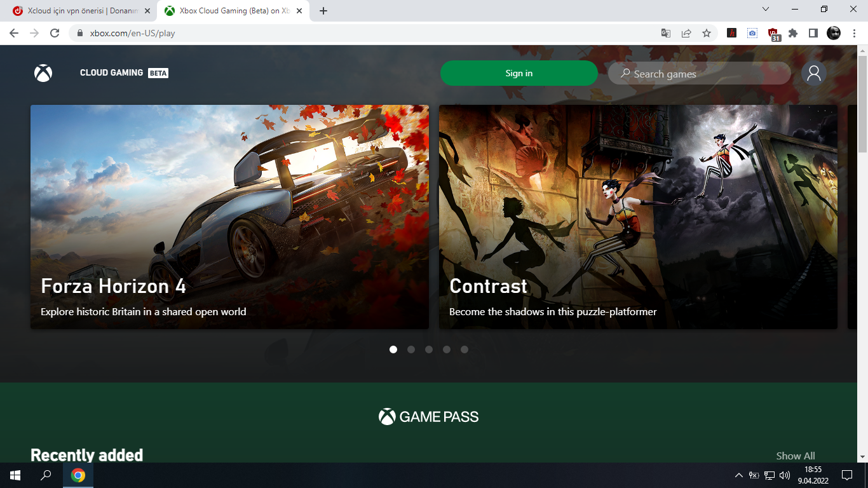Select the fifth carousel dot
The image size is (868, 488).
(x=465, y=349)
